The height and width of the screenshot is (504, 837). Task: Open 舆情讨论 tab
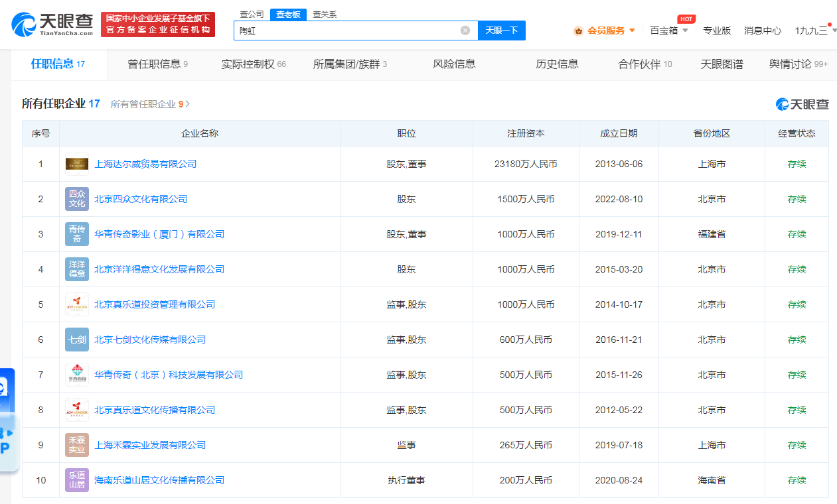click(799, 64)
